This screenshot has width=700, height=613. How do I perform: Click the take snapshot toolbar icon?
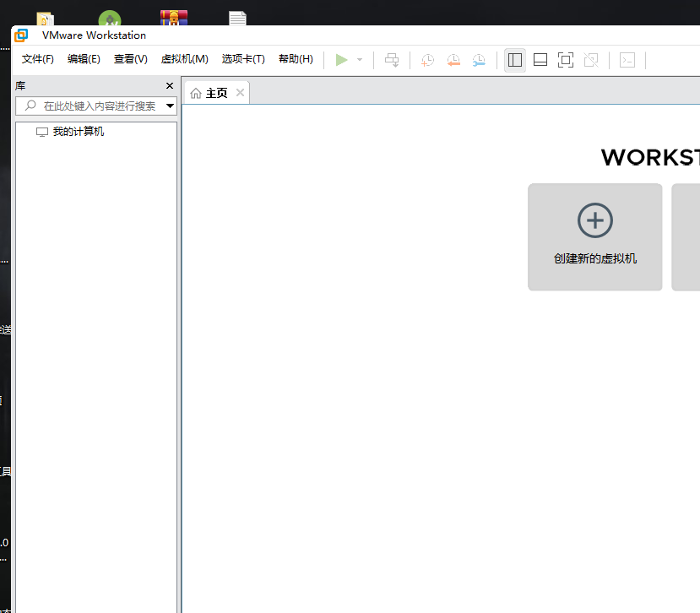pyautogui.click(x=427, y=60)
